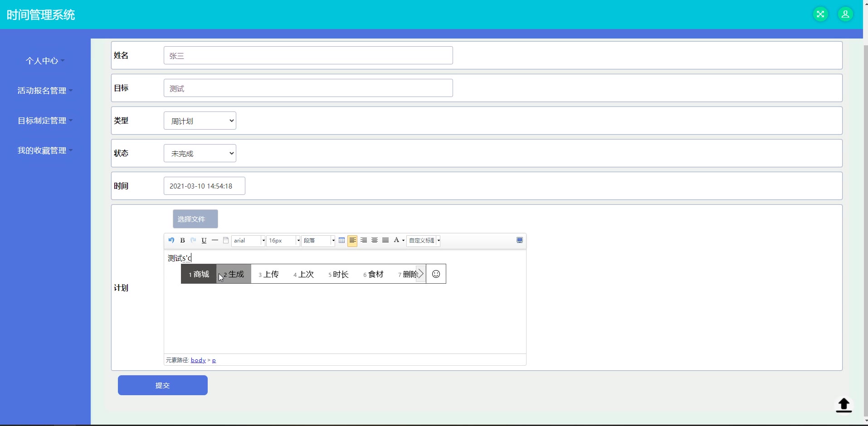Open the IME emoji smiley button
Screen dimensions: 868x426
(x=436, y=274)
